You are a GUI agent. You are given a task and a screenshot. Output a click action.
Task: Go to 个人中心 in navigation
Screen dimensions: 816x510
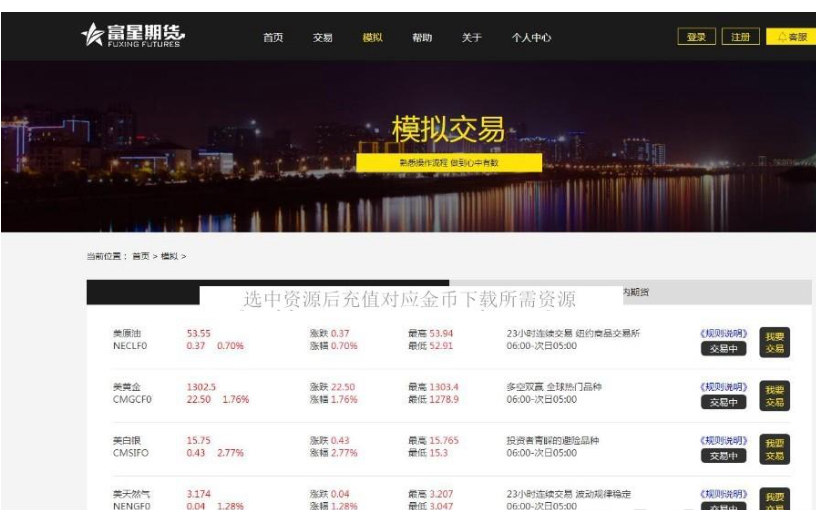pos(531,37)
